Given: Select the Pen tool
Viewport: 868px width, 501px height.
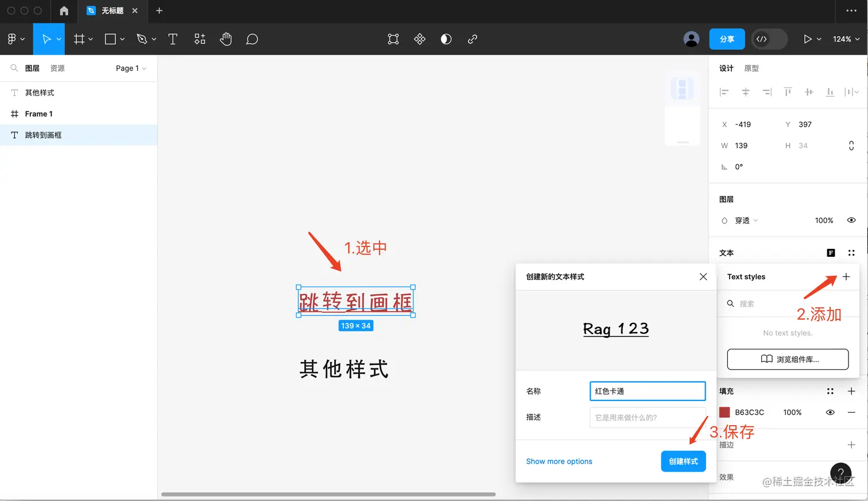Looking at the screenshot, I should click(x=142, y=39).
